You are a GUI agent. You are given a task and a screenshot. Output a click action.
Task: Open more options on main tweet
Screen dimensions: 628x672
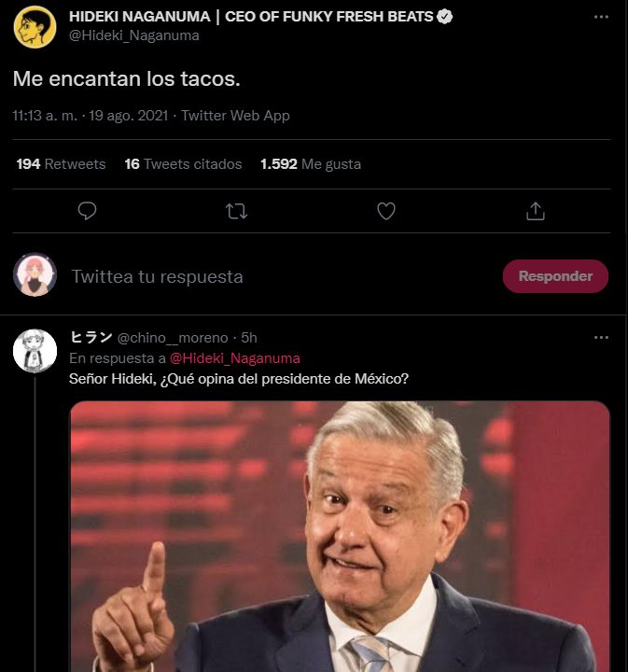pos(602,17)
